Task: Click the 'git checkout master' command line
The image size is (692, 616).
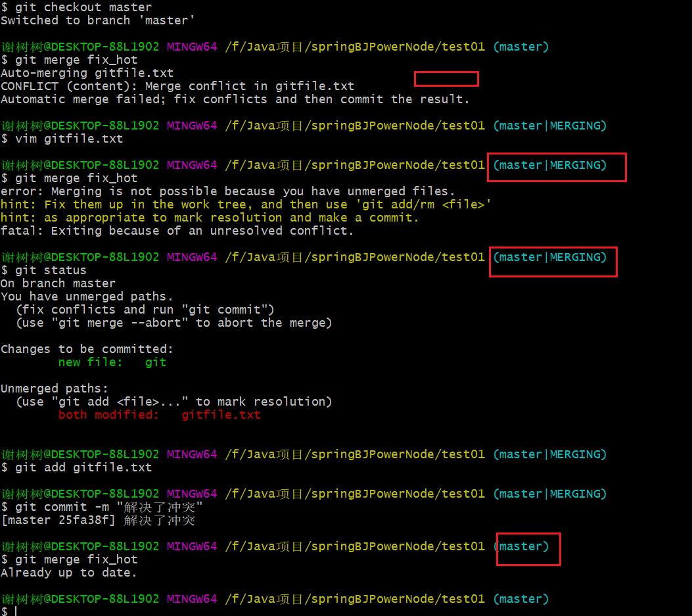Action: pos(76,7)
